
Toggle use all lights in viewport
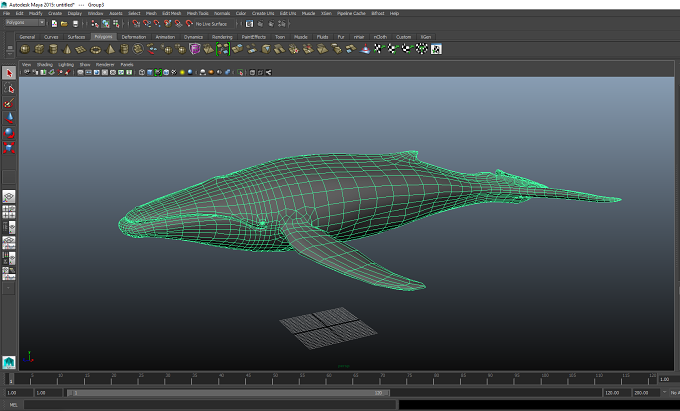(x=182, y=72)
